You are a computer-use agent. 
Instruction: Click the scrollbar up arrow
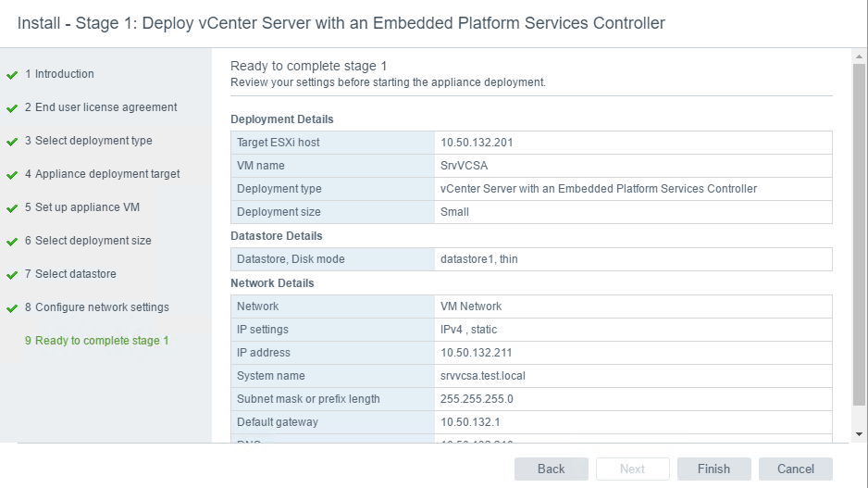point(859,56)
